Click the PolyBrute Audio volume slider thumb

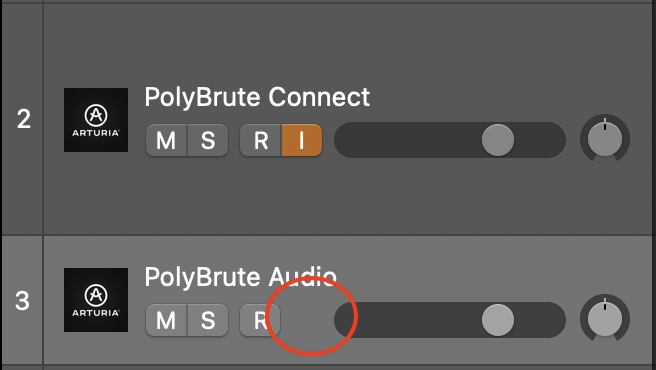(498, 320)
